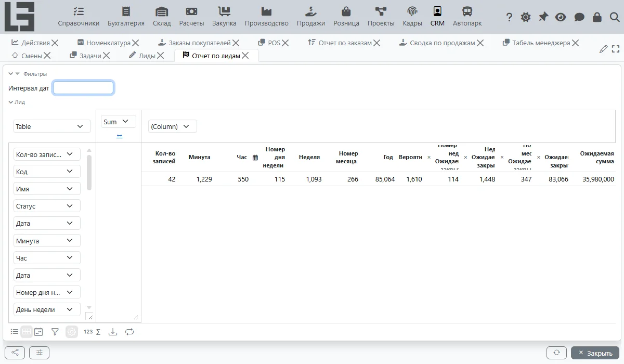Viewport: 624px width, 364px height.
Task: Click the Интервал дат input field
Action: [x=83, y=88]
